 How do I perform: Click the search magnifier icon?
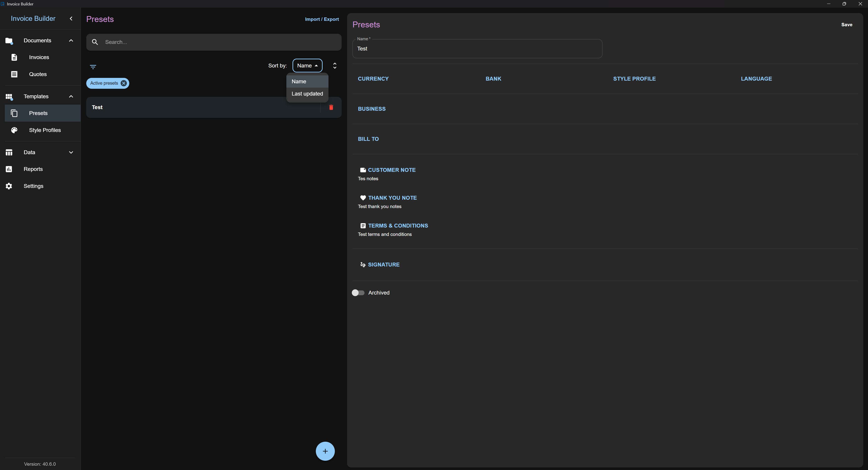point(95,42)
